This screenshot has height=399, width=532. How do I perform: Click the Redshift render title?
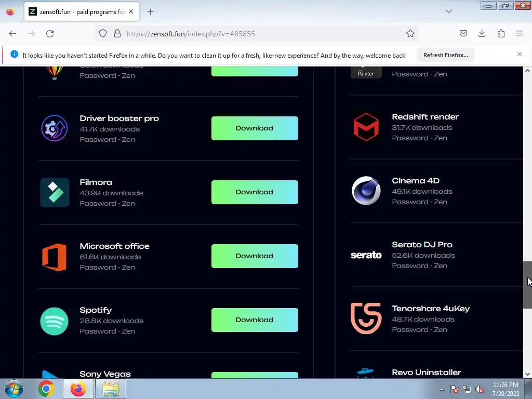click(x=425, y=117)
